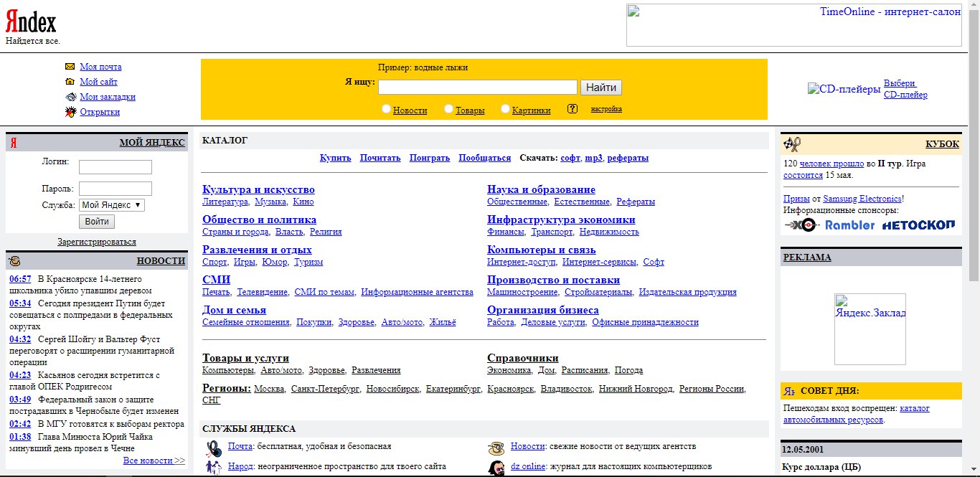Focus the Логин input field
Image resolution: width=980 pixels, height=477 pixels.
tap(116, 167)
